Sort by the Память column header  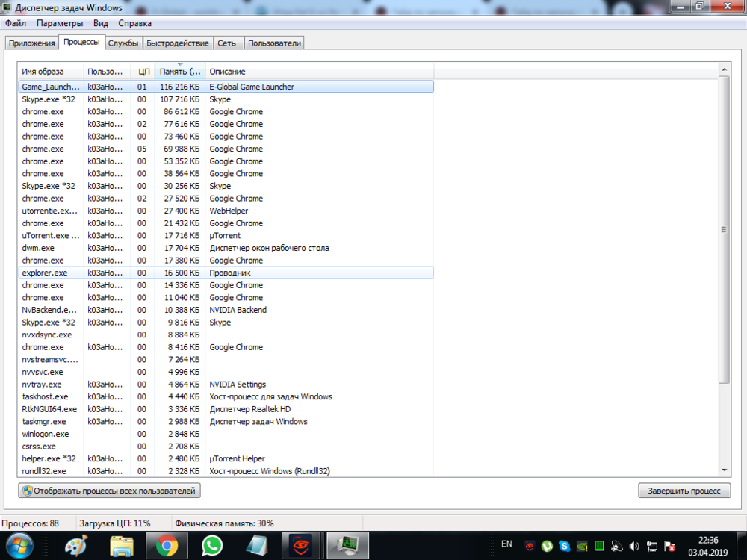click(179, 72)
